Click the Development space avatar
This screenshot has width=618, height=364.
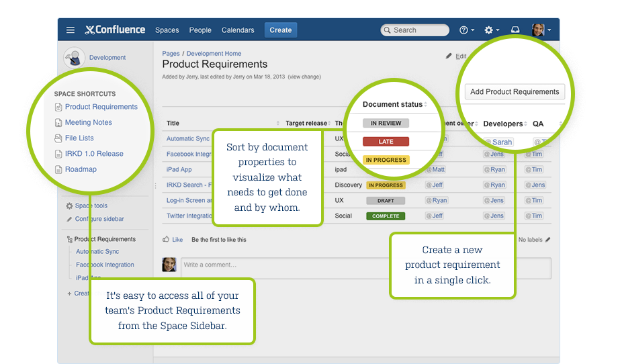(73, 58)
